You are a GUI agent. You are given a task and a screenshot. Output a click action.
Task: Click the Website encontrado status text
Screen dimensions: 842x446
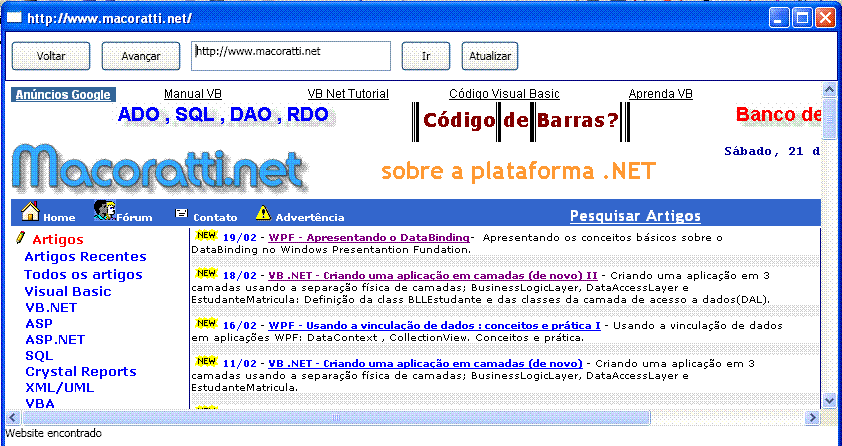[53, 433]
